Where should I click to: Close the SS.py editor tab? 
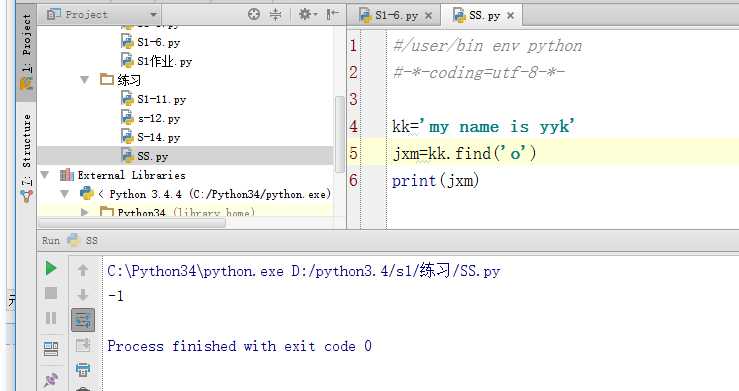(x=510, y=16)
